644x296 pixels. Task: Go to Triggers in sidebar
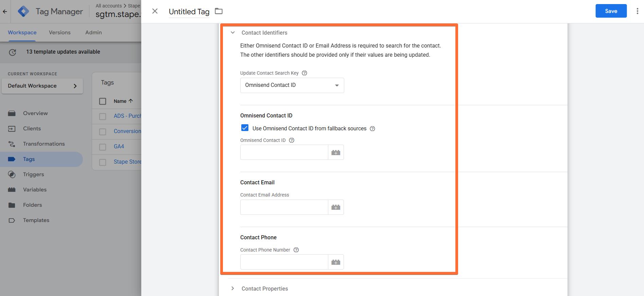tap(34, 174)
